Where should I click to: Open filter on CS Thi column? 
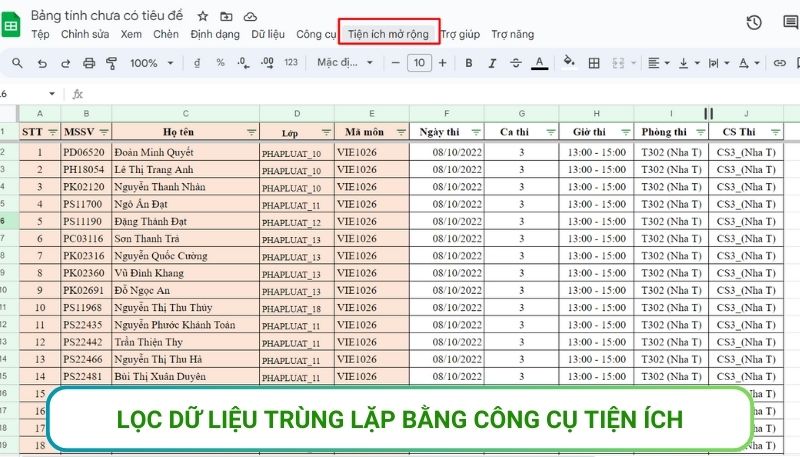[x=776, y=133]
